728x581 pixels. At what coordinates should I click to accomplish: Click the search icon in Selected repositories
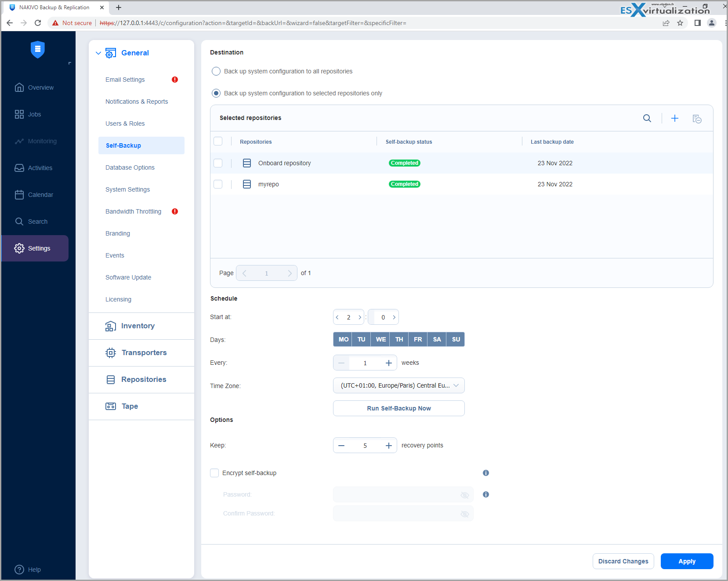[x=647, y=118]
